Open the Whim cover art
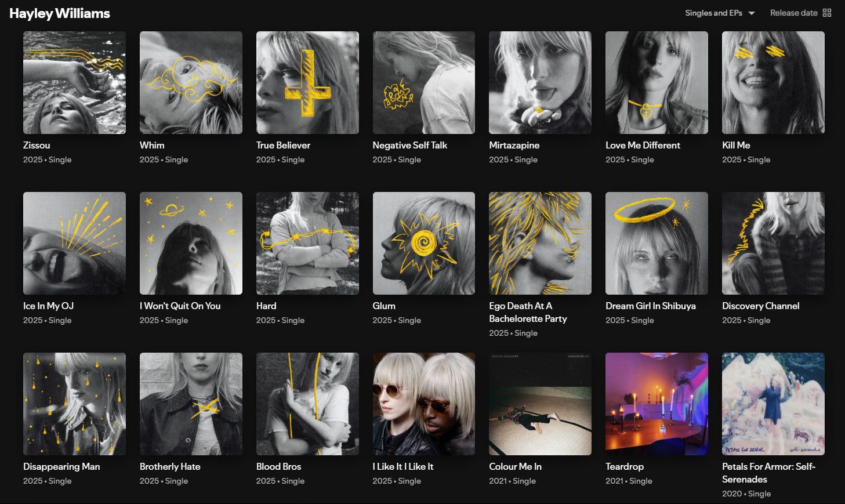Screen dimensions: 845x504 [x=191, y=82]
